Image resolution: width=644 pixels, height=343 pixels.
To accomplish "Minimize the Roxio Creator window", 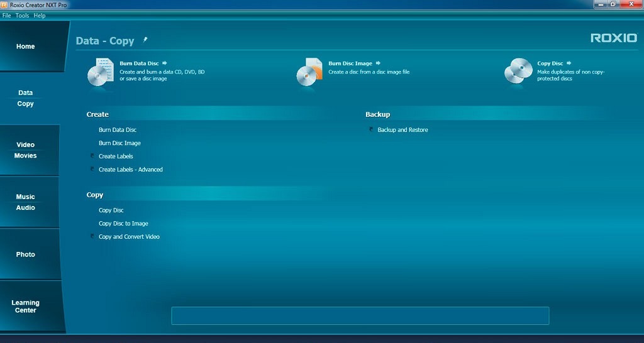I will click(601, 4).
